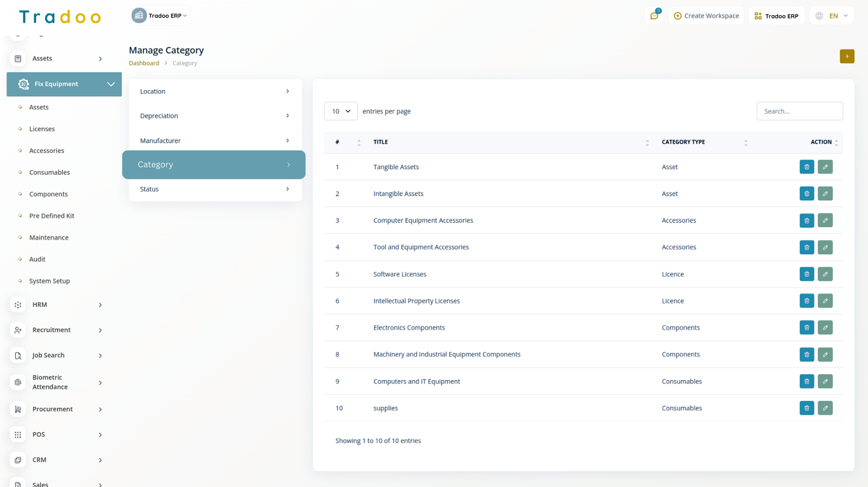868x487 pixels.
Task: Open the entries per page dropdown
Action: 341,111
